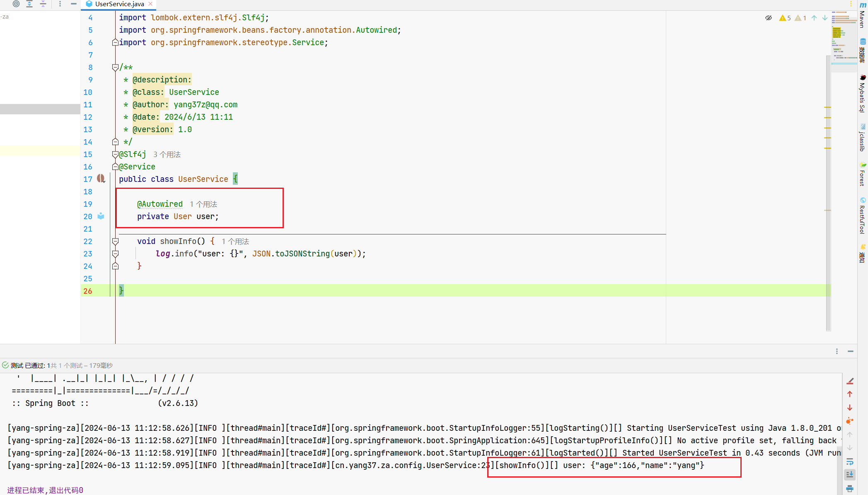Open run panel three-dot options
The width and height of the screenshot is (868, 495).
[837, 351]
